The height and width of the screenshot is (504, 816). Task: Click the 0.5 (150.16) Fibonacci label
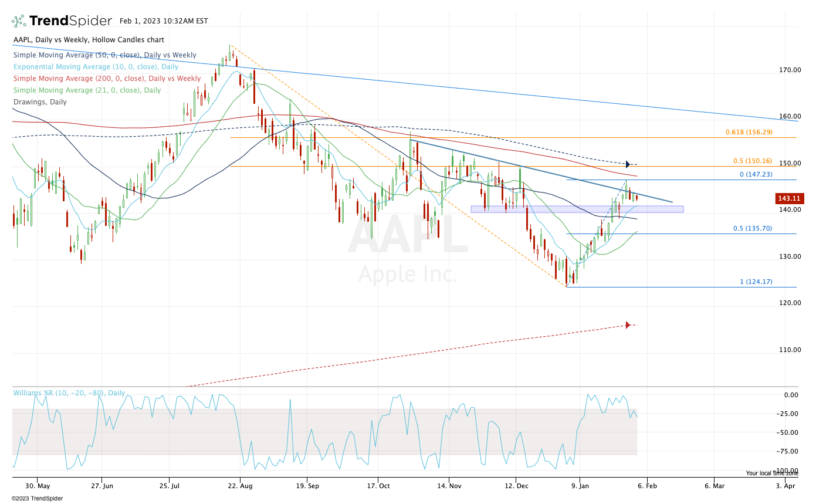[x=753, y=161]
